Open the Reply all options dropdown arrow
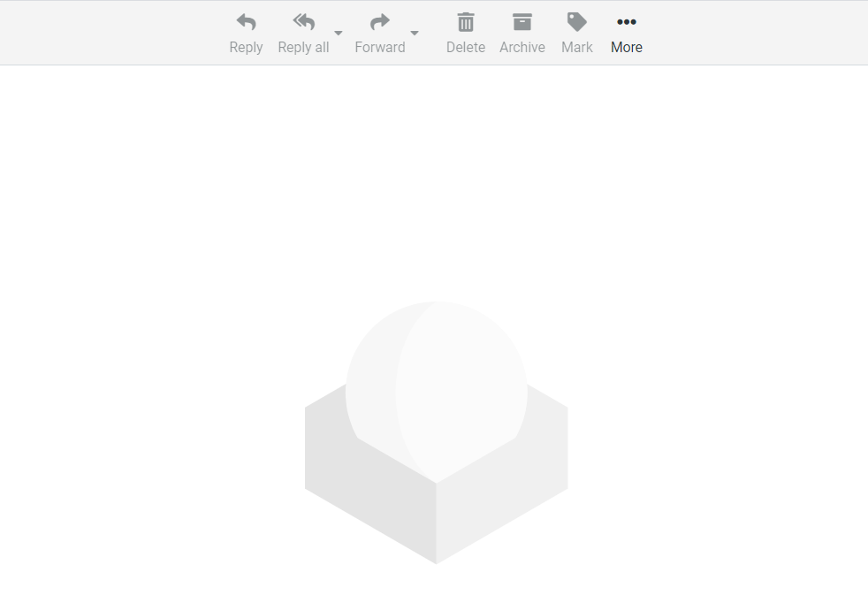 [x=339, y=34]
